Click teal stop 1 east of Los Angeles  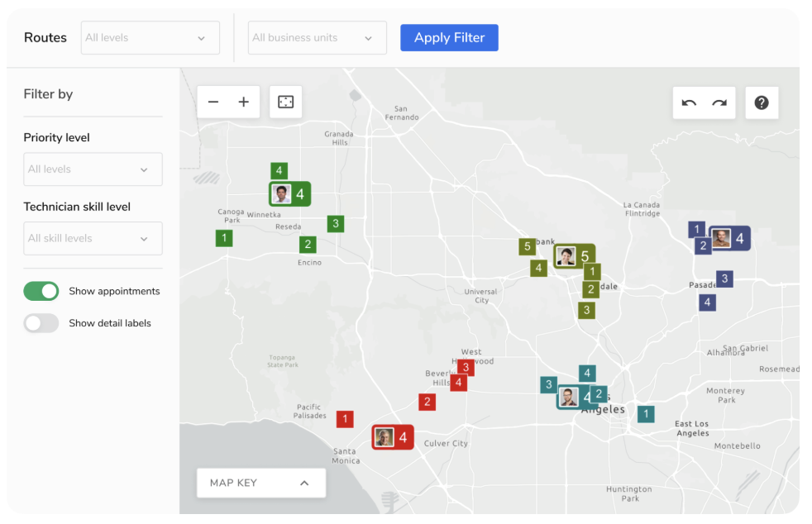point(646,414)
